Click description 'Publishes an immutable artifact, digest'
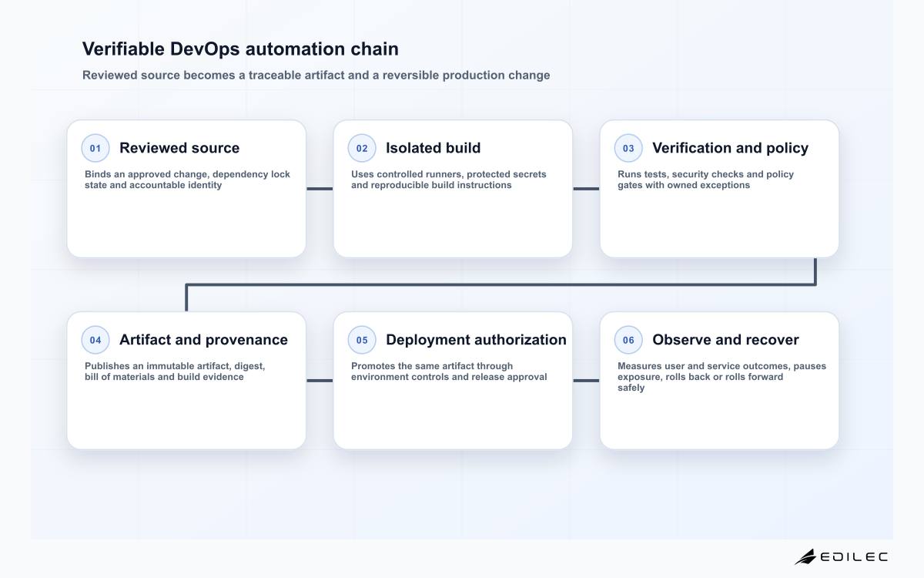924x578 pixels. pyautogui.click(x=175, y=371)
